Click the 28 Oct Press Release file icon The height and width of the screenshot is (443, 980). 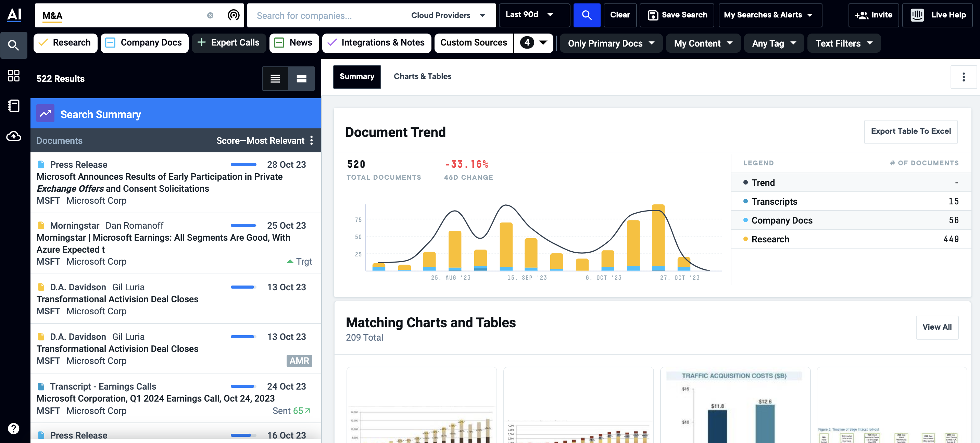(x=41, y=164)
